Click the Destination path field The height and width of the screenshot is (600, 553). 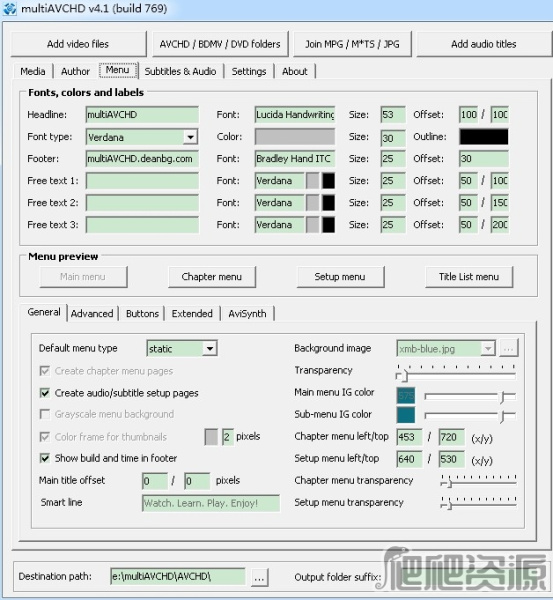(x=178, y=576)
